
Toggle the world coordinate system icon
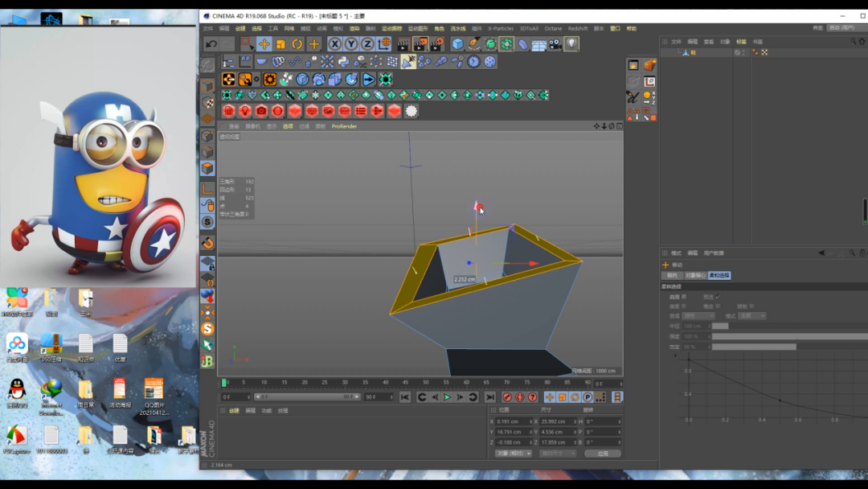point(384,43)
